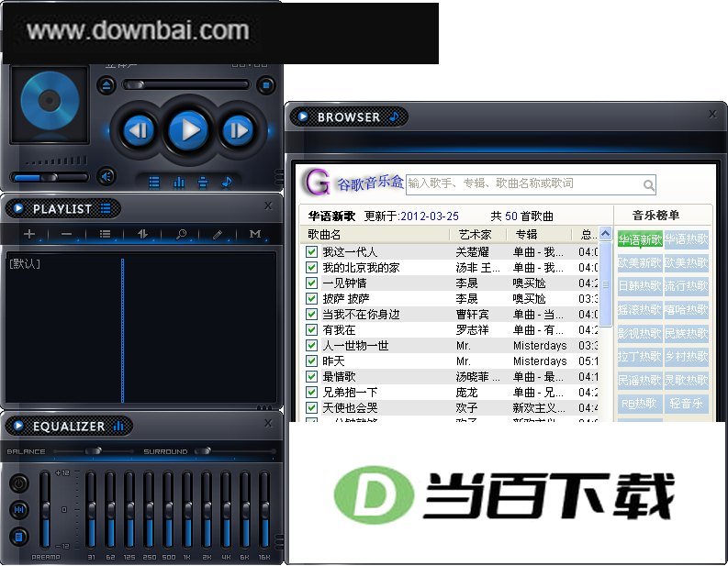Uncheck song 有我在

tap(311, 330)
